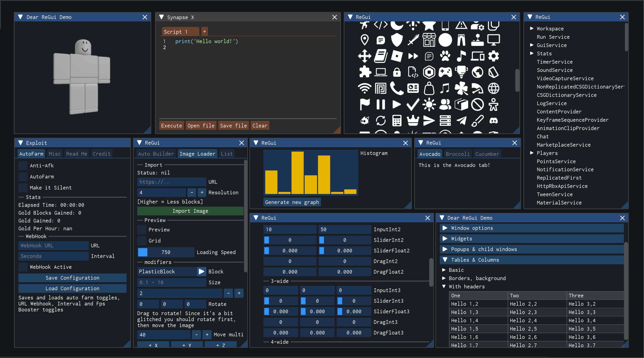Screen dimensions: 644x358
Task: Click the calculator icon
Action: [x=397, y=121]
